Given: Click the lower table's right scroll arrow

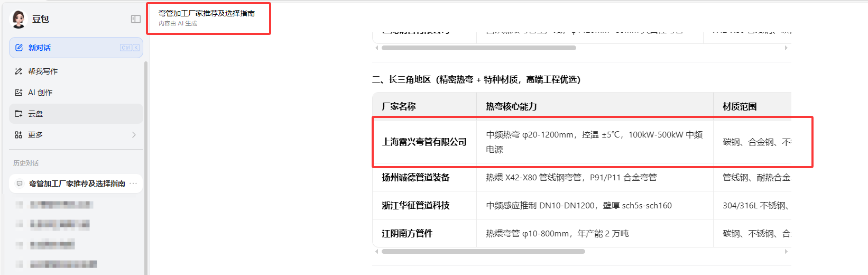Looking at the screenshot, I should click(x=786, y=252).
